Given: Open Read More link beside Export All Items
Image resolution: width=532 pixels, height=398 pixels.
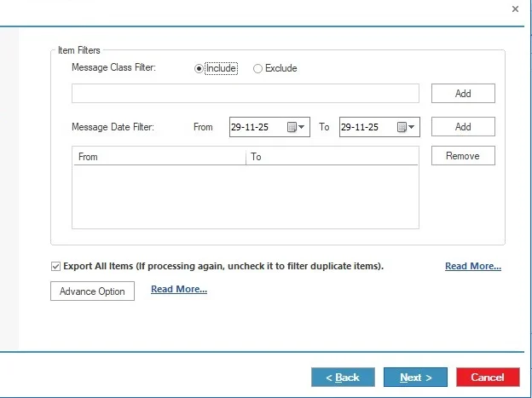Looking at the screenshot, I should coord(473,266).
